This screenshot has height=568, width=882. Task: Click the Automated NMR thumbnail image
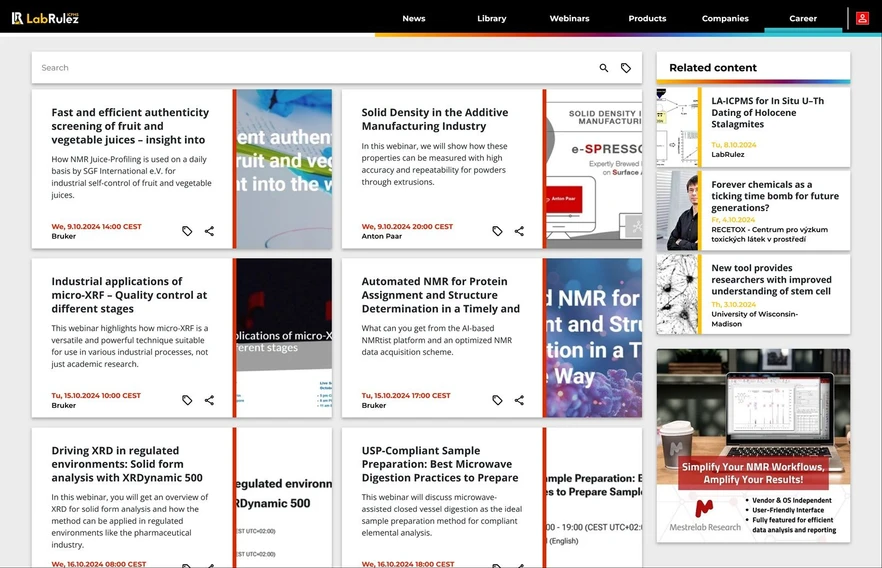point(594,337)
